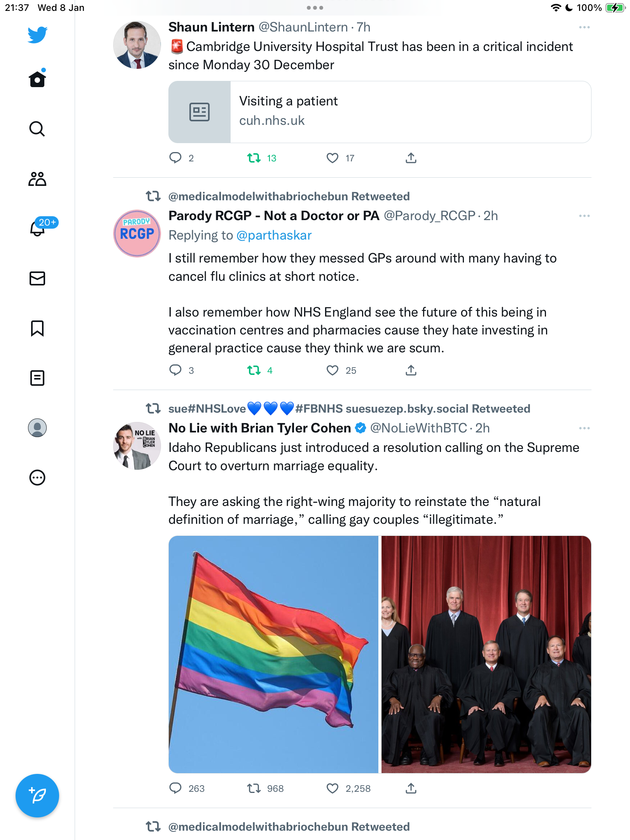Open Bookmarks icon in sidebar

[x=37, y=328]
